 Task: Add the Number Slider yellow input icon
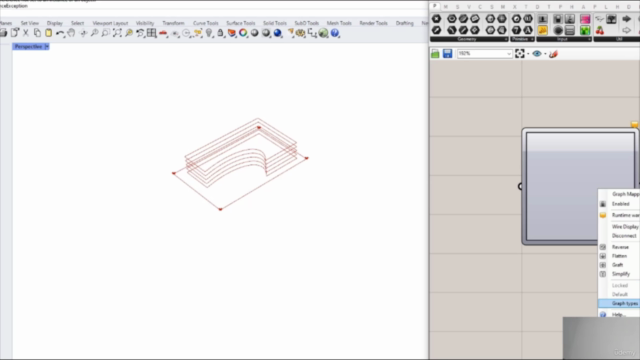(542, 30)
